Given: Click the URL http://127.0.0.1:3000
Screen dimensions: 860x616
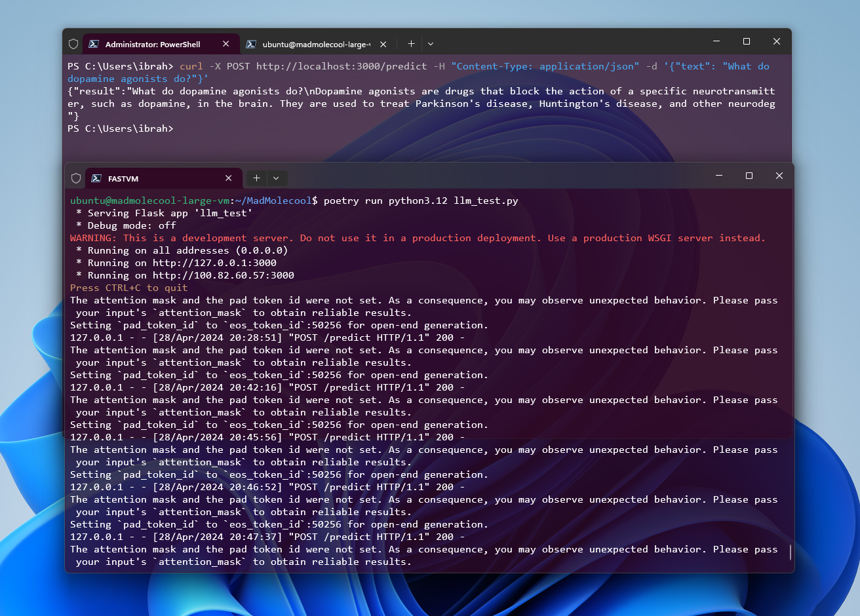Looking at the screenshot, I should (x=214, y=263).
